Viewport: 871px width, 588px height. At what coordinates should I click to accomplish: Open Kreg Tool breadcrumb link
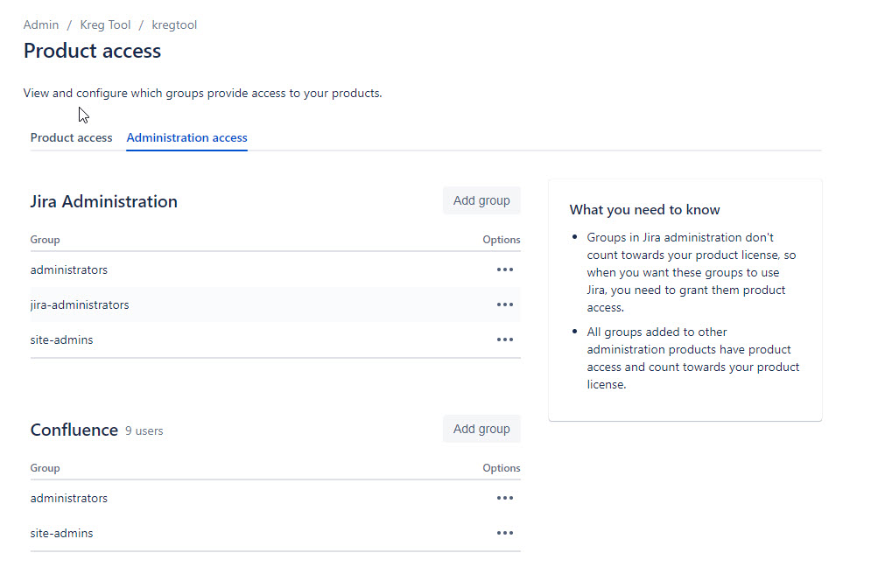click(x=105, y=25)
